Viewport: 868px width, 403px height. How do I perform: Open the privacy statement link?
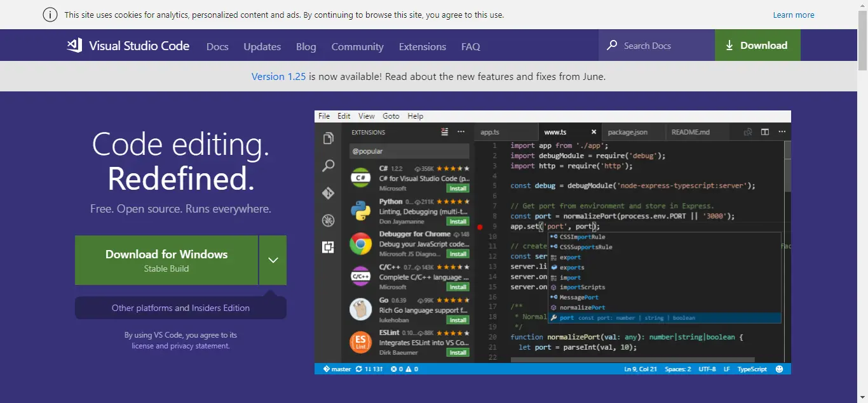[200, 346]
